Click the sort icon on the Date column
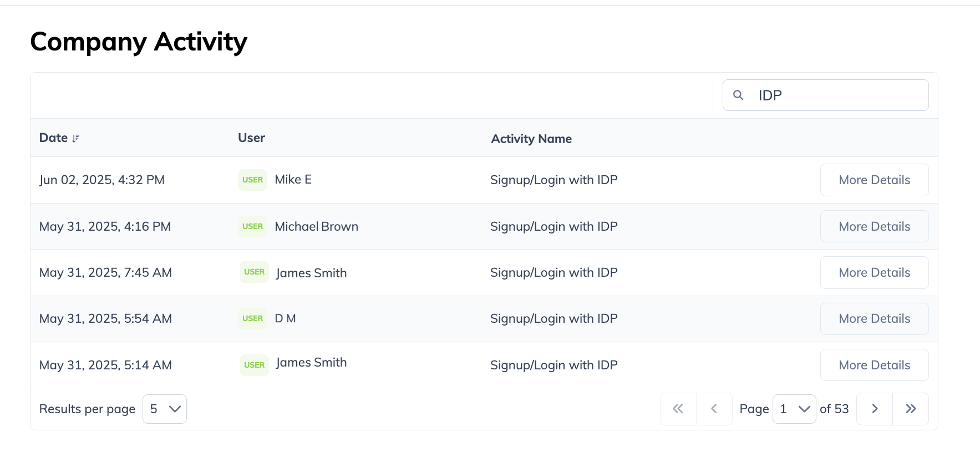The image size is (980, 452). (76, 138)
